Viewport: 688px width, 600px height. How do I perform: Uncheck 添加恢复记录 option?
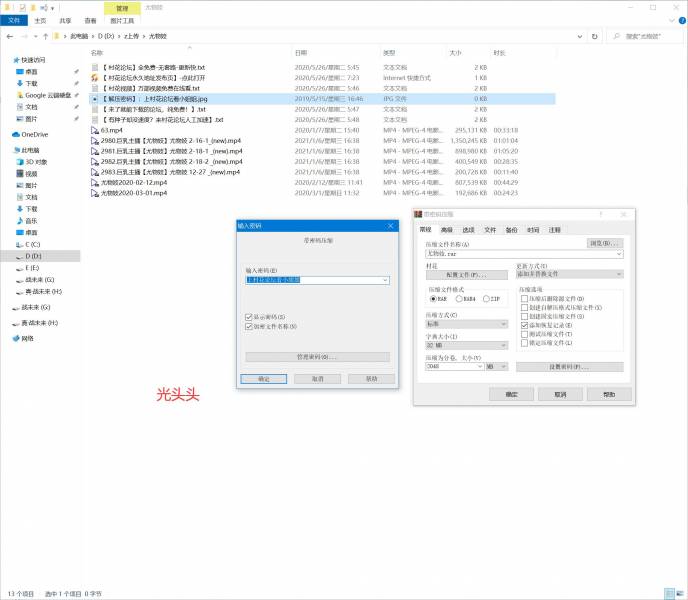point(525,325)
